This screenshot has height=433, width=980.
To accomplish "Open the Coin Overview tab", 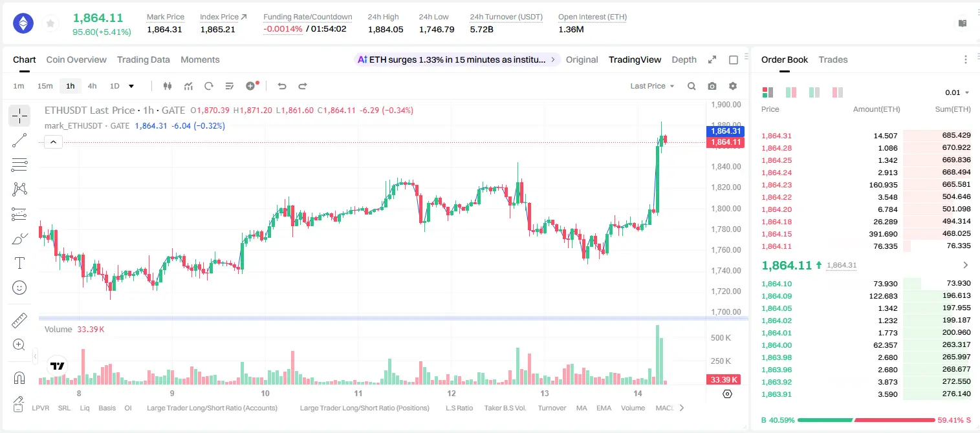I will coord(76,59).
